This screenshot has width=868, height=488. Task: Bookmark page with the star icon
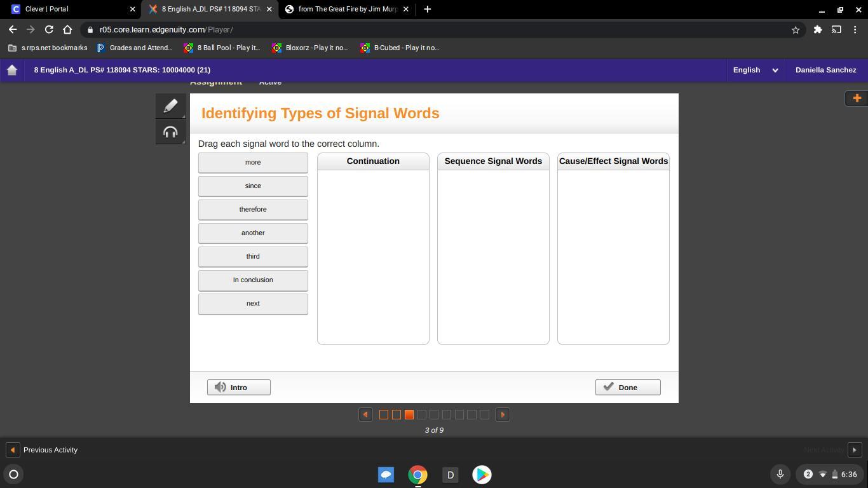click(x=795, y=30)
